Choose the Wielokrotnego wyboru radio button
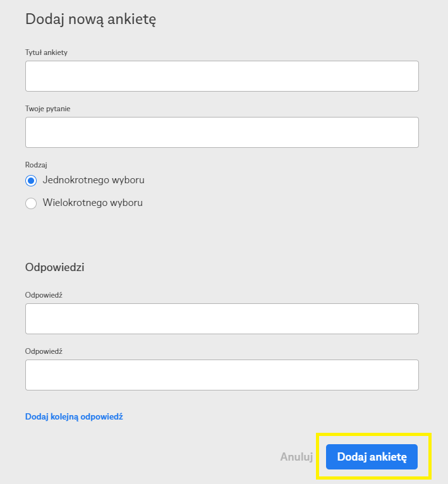The image size is (448, 484). (x=31, y=203)
